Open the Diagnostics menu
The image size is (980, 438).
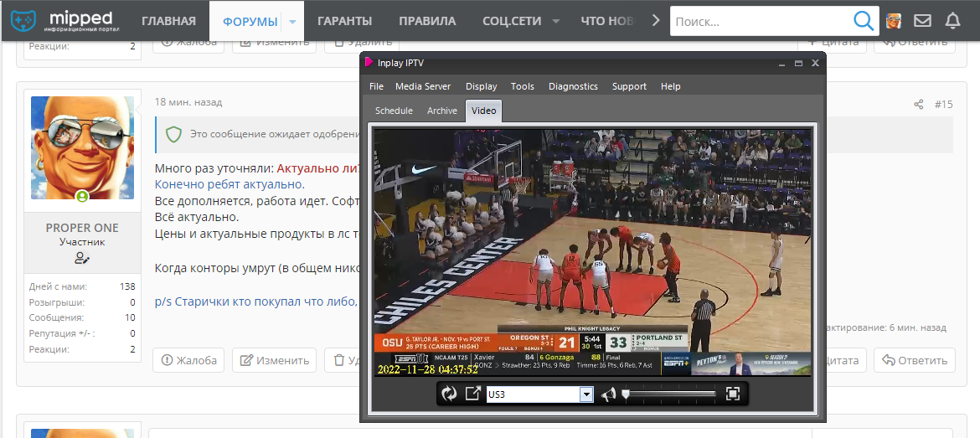point(573,86)
